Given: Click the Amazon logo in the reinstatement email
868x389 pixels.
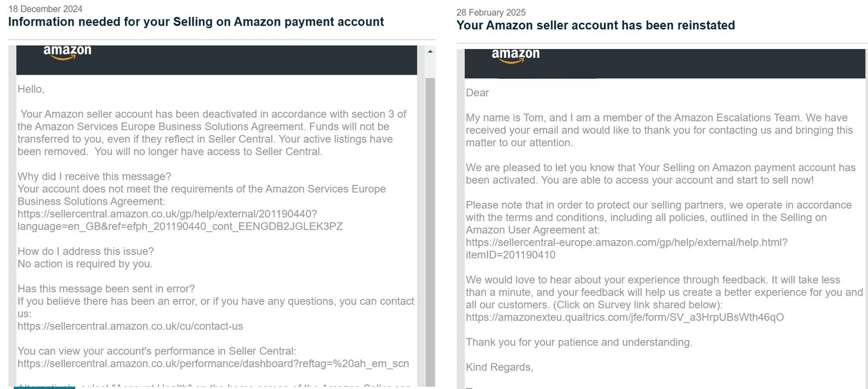Looking at the screenshot, I should (x=516, y=55).
